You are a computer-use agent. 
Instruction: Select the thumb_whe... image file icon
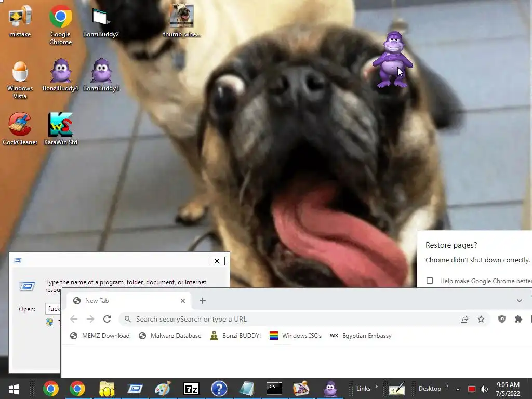click(182, 21)
